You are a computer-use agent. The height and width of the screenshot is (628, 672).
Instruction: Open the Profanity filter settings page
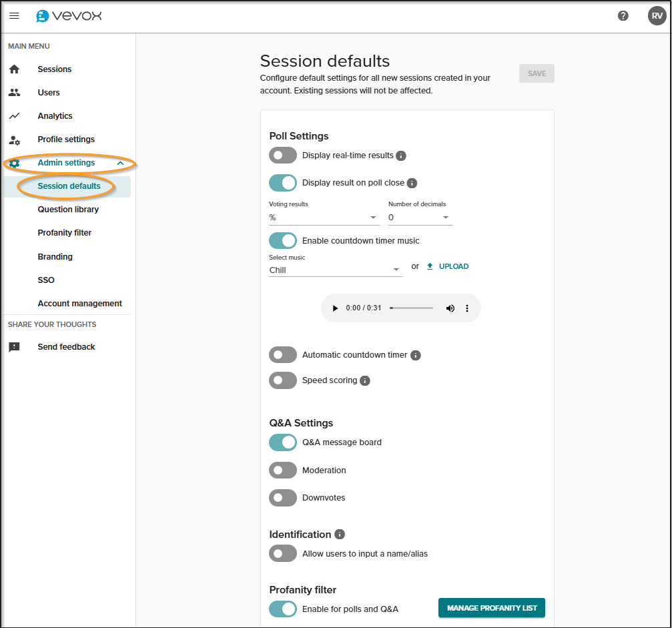tap(64, 232)
